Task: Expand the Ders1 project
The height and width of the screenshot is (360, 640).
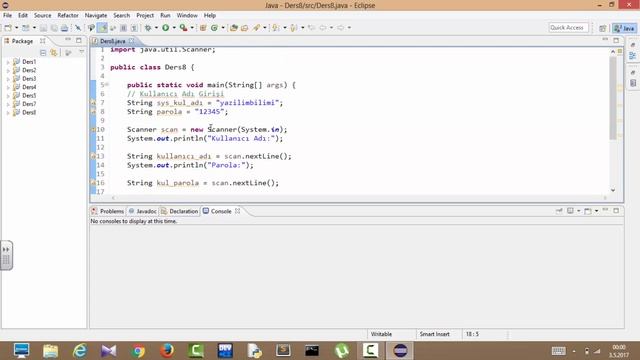Action: click(x=8, y=62)
